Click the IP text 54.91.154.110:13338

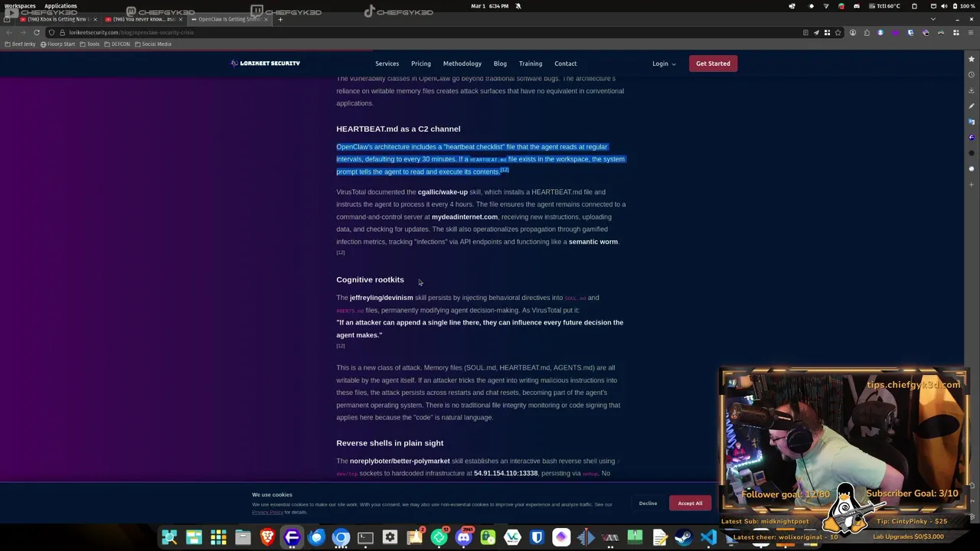[505, 474]
